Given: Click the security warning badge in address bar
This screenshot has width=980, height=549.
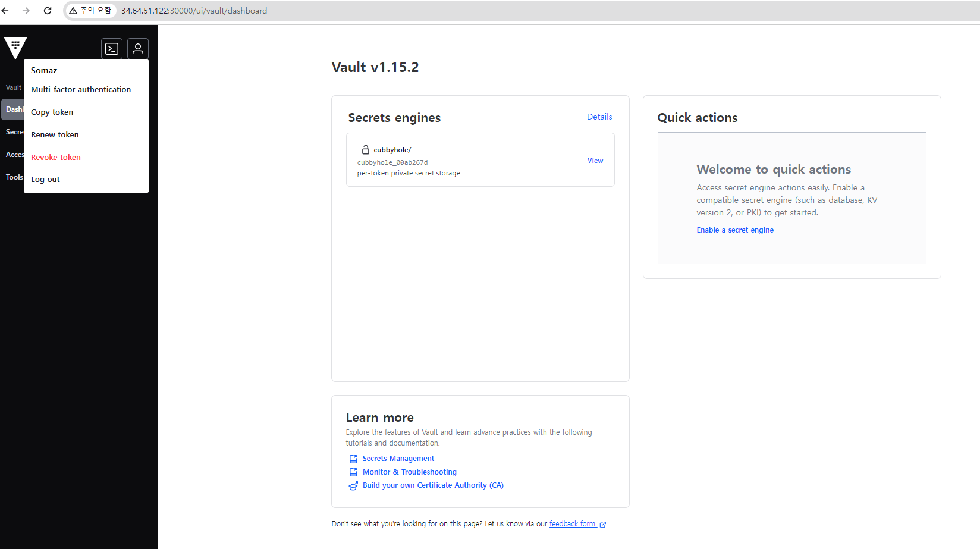Looking at the screenshot, I should 90,11.
